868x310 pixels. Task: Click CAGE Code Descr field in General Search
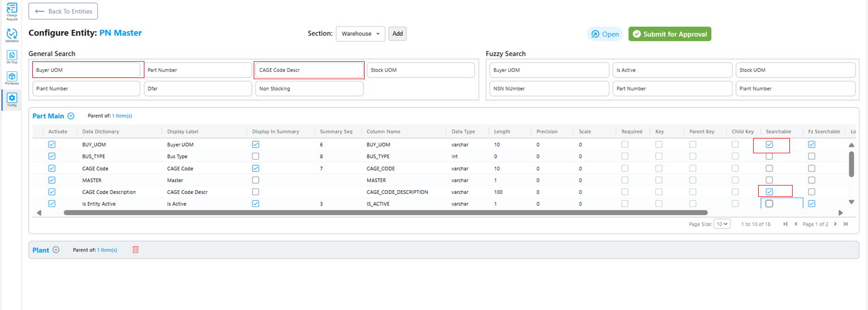(309, 70)
